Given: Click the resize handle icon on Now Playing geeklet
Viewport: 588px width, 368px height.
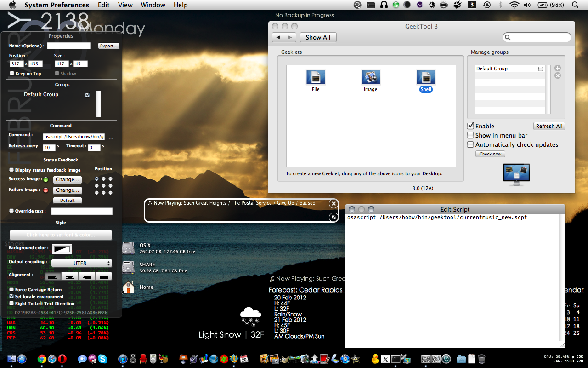Looking at the screenshot, I should pyautogui.click(x=334, y=217).
